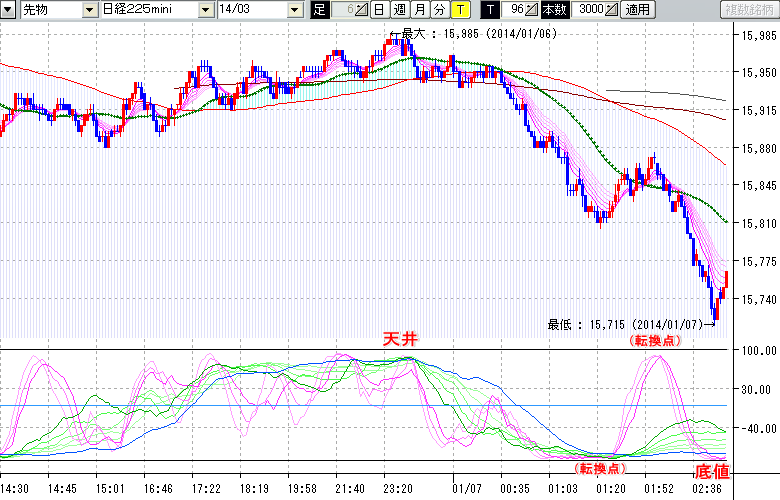Screen dimensions: 780x500
Task: Click the 複数銘柄 multiple symbols button
Action: tap(749, 10)
